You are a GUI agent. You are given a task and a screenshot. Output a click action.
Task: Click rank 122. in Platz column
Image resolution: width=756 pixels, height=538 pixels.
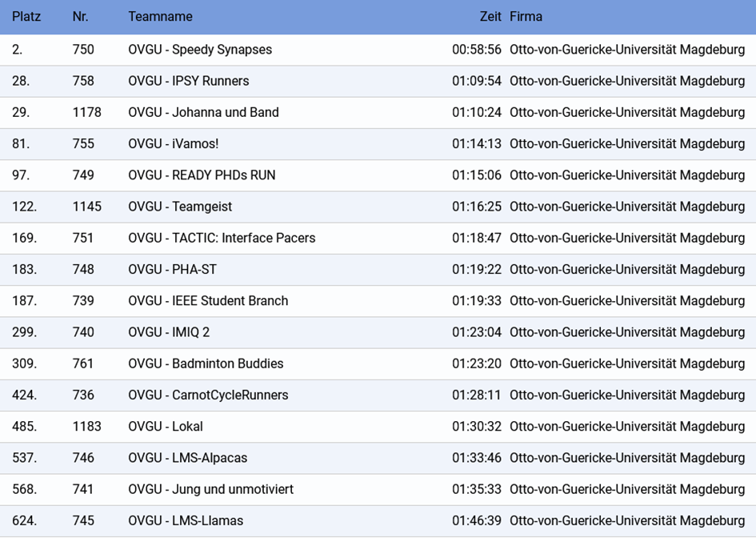click(x=25, y=207)
